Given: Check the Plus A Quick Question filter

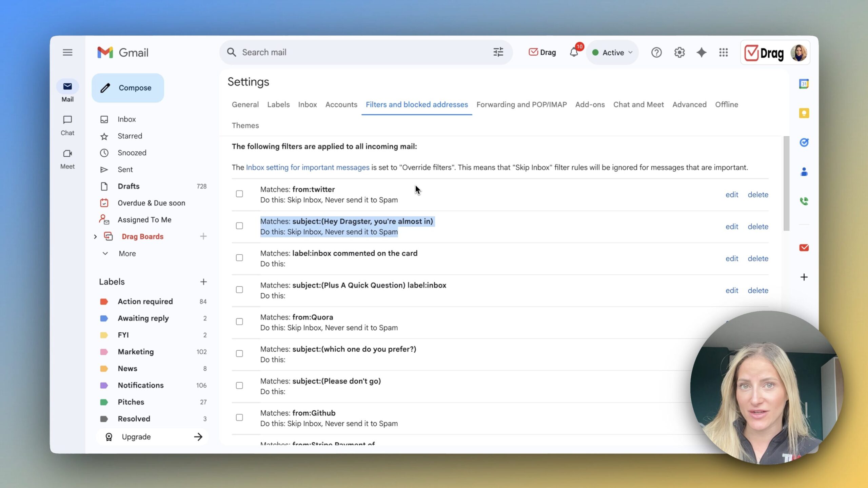Looking at the screenshot, I should (239, 290).
